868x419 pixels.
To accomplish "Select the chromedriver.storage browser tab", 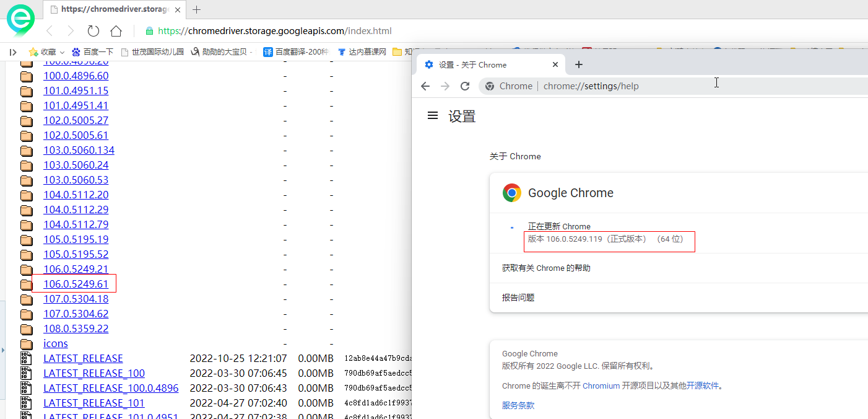I will (115, 9).
